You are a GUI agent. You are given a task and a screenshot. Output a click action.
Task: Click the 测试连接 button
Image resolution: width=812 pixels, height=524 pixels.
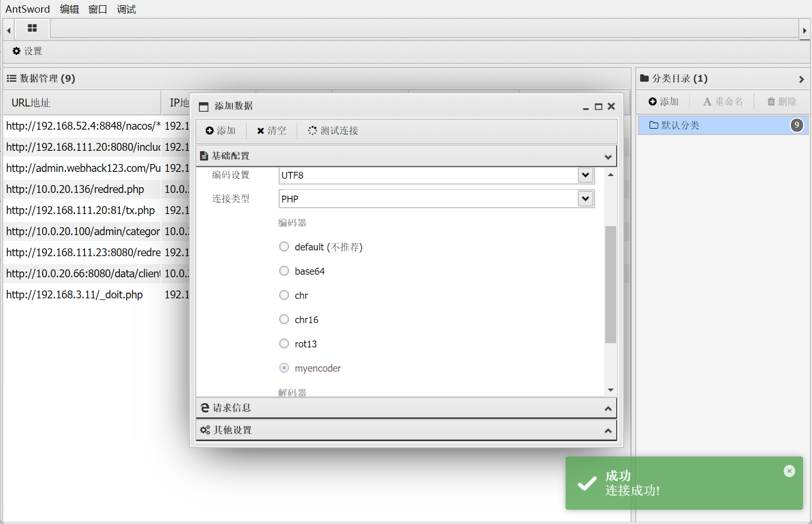tap(332, 130)
